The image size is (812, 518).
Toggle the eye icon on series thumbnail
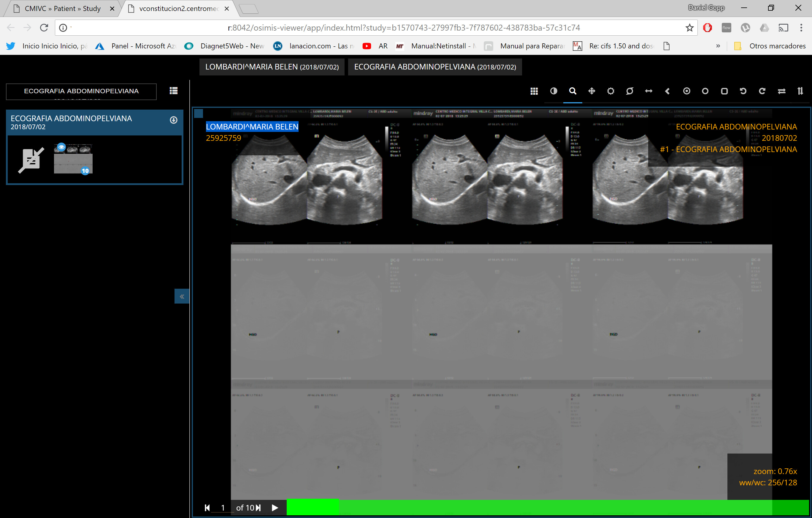coord(61,147)
